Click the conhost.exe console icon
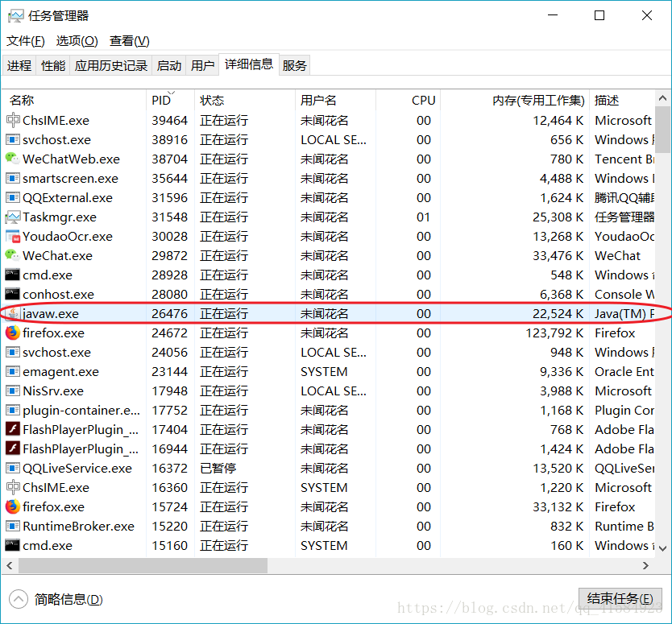 [x=12, y=294]
